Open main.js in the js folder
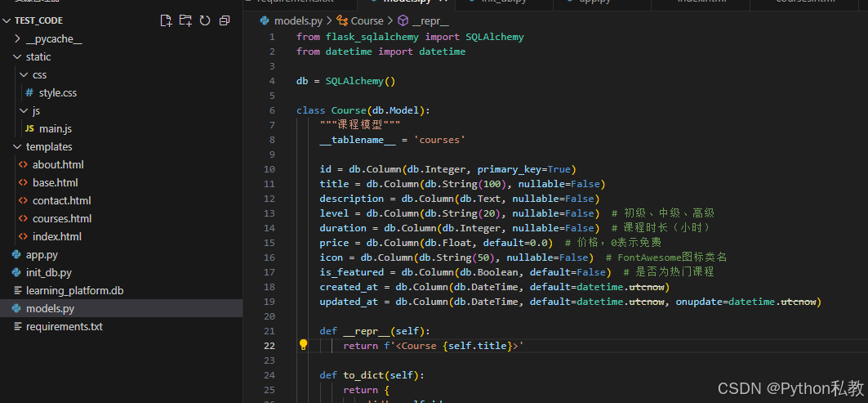 pos(56,129)
